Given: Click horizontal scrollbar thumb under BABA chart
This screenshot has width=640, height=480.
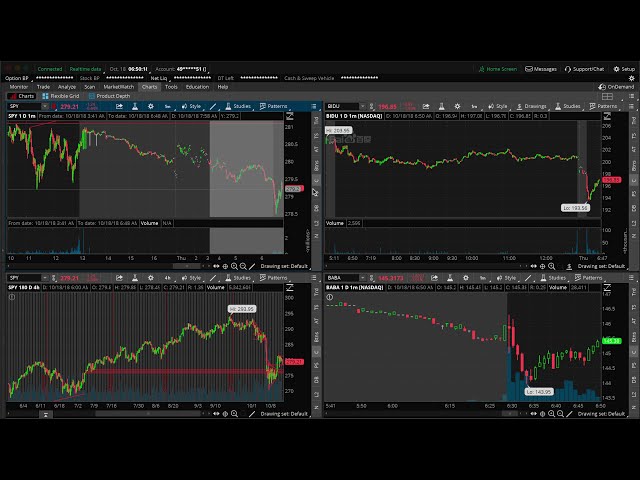Looking at the screenshot, I should 509,414.
